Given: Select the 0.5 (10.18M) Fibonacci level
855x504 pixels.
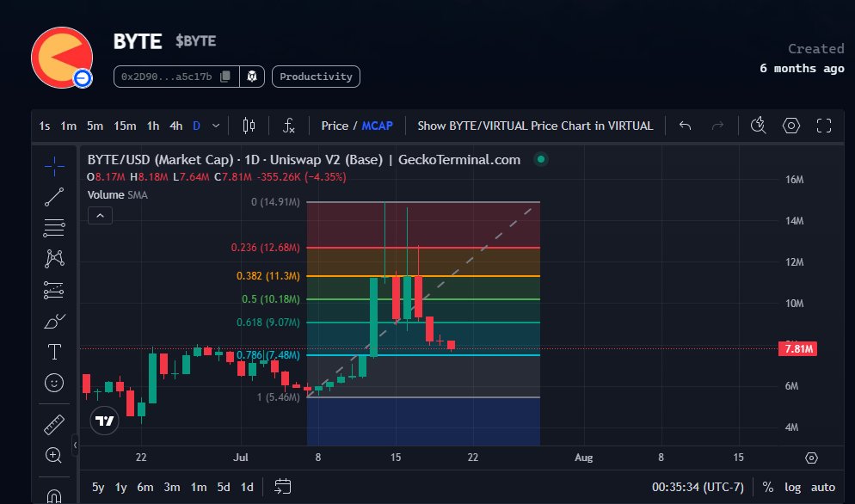Looking at the screenshot, I should point(270,299).
